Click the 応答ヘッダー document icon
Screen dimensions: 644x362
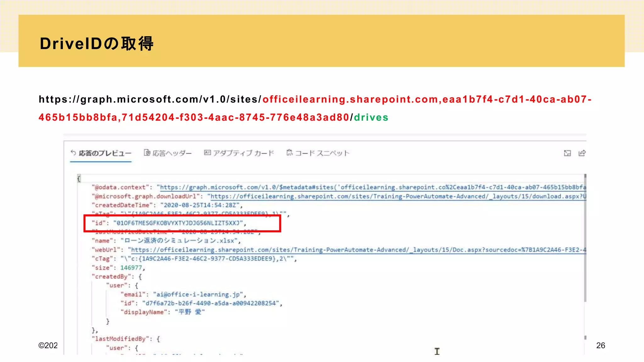[x=147, y=153]
